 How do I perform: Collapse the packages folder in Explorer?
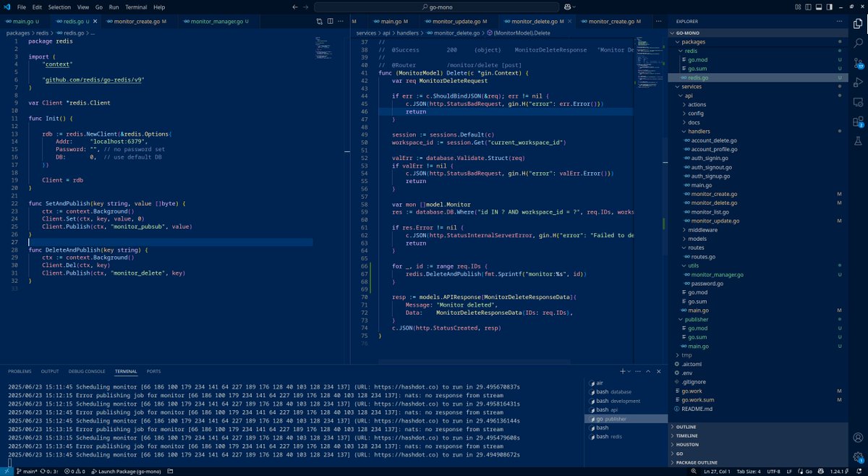coord(758,42)
